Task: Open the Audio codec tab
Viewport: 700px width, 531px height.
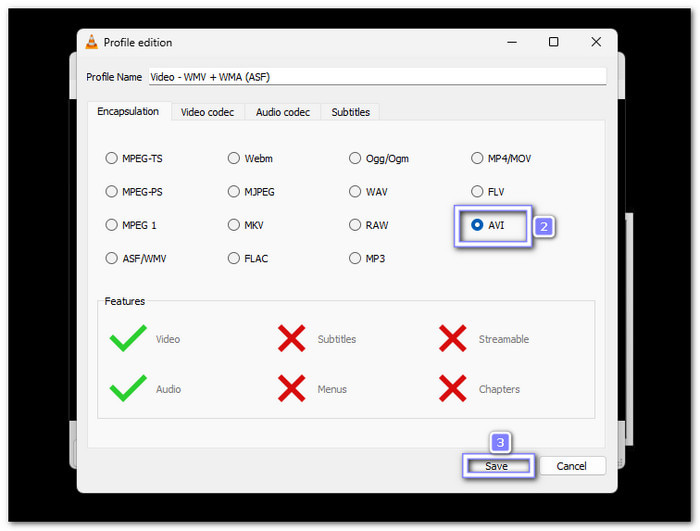Action: 283,112
